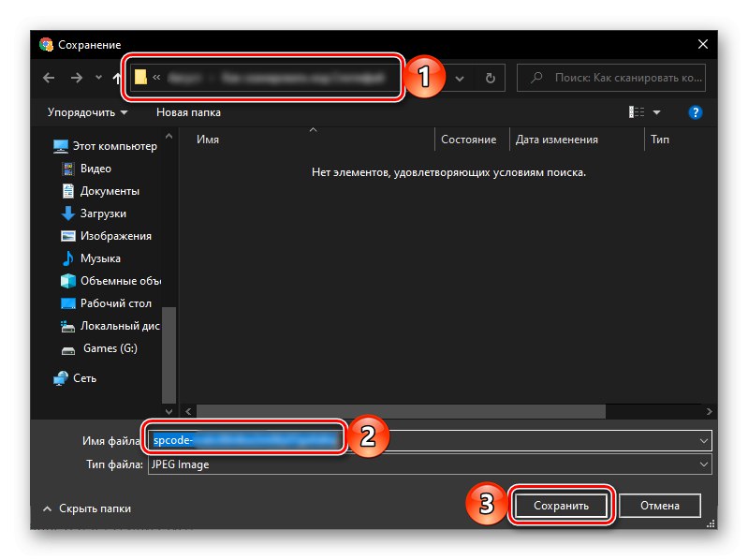748x560 pixels.
Task: Sort by Дата изменения column
Action: [557, 140]
